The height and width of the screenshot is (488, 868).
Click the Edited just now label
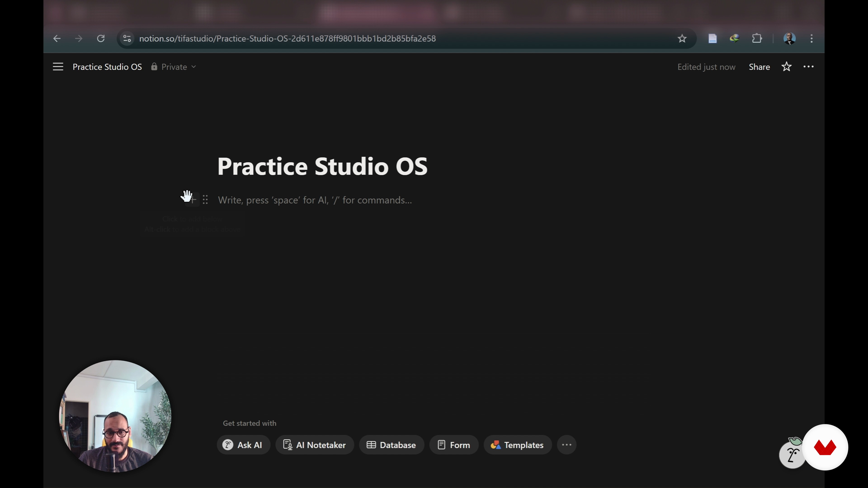click(x=706, y=67)
